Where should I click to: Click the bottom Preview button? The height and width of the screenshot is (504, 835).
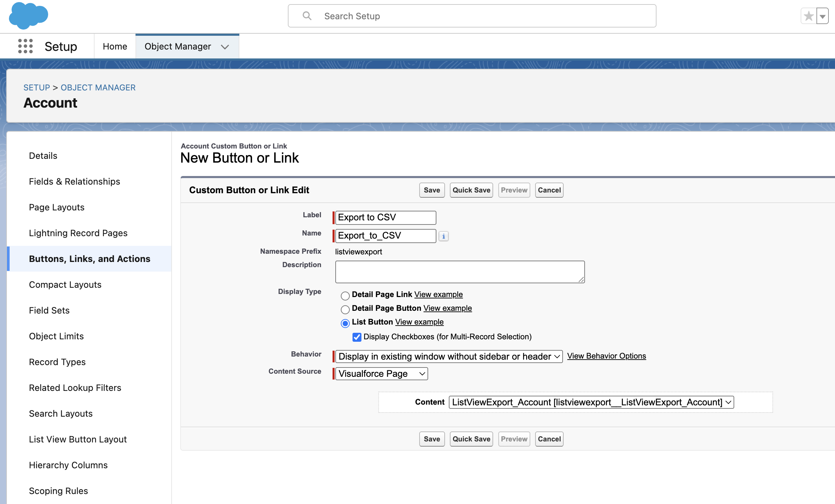pyautogui.click(x=514, y=439)
